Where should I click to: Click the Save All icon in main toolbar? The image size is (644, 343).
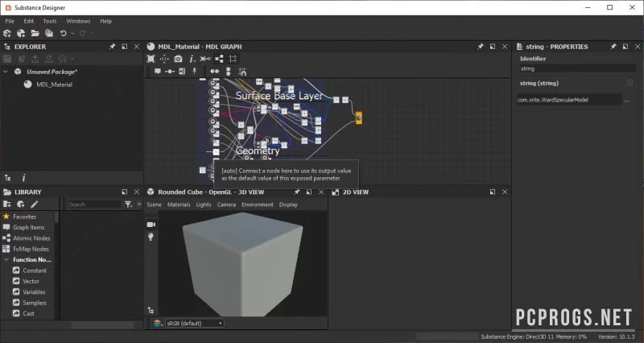49,33
